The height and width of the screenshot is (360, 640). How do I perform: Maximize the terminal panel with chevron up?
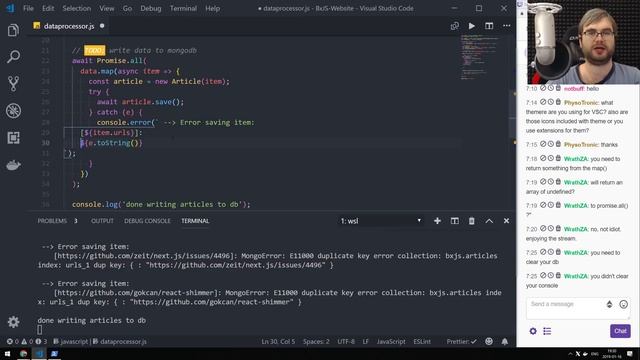click(489, 221)
